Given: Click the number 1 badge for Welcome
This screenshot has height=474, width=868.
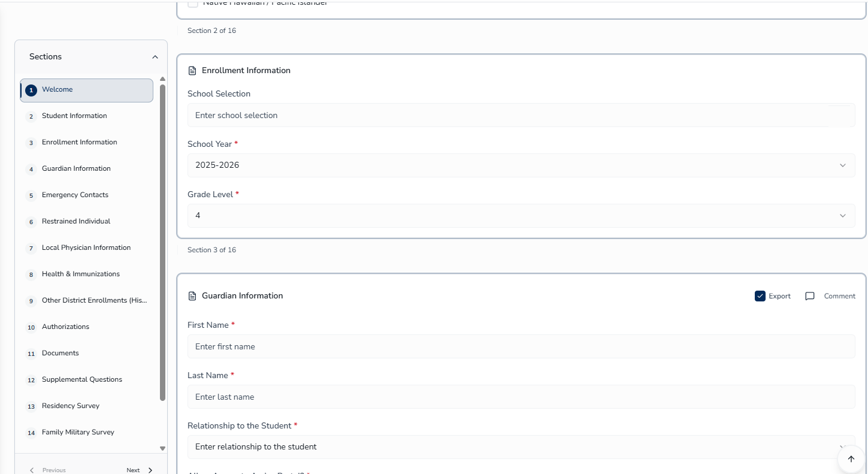Looking at the screenshot, I should coord(31,90).
